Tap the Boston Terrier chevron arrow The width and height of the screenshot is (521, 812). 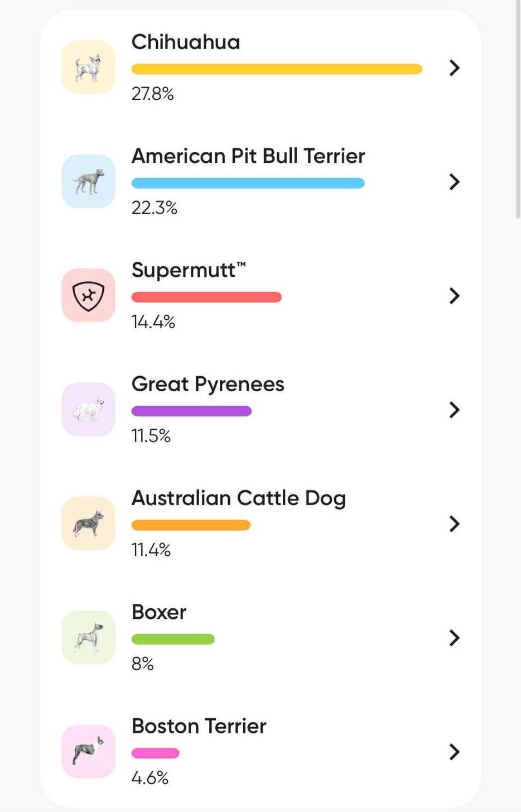(x=455, y=752)
